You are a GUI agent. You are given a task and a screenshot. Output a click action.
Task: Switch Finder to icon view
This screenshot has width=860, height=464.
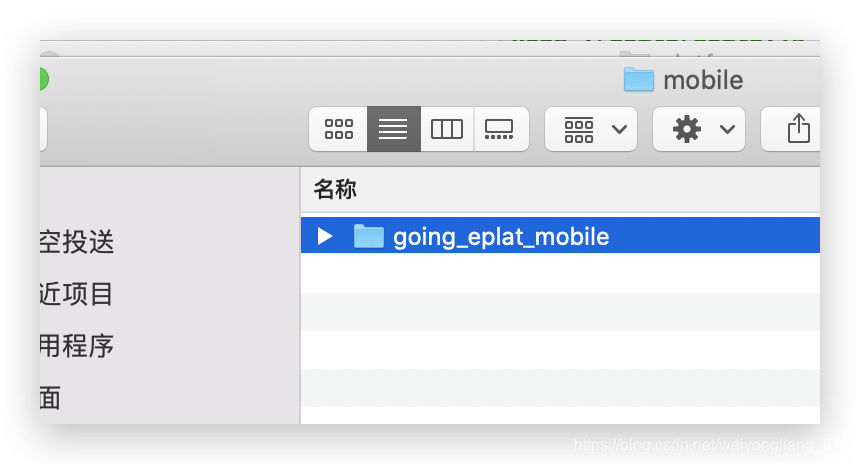tap(338, 129)
